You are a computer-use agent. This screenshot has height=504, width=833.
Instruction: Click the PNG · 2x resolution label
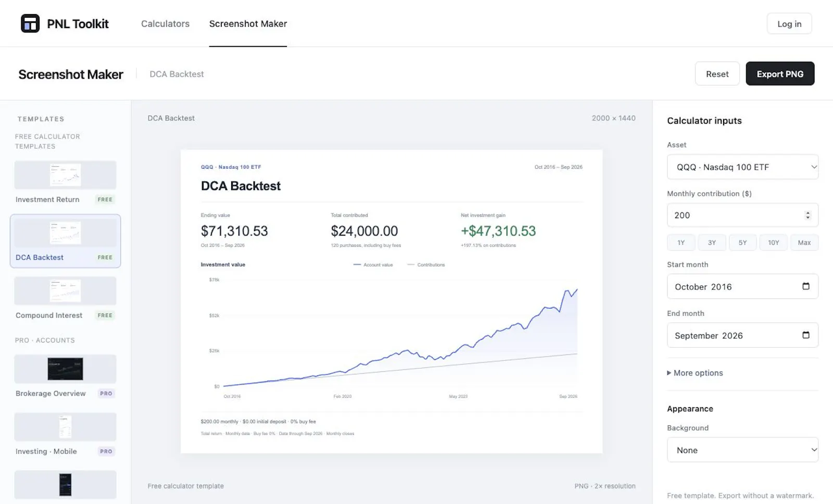tap(605, 486)
